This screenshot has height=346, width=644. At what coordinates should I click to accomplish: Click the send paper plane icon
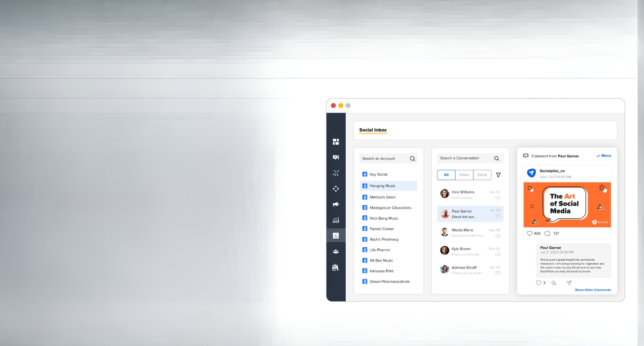(x=569, y=283)
